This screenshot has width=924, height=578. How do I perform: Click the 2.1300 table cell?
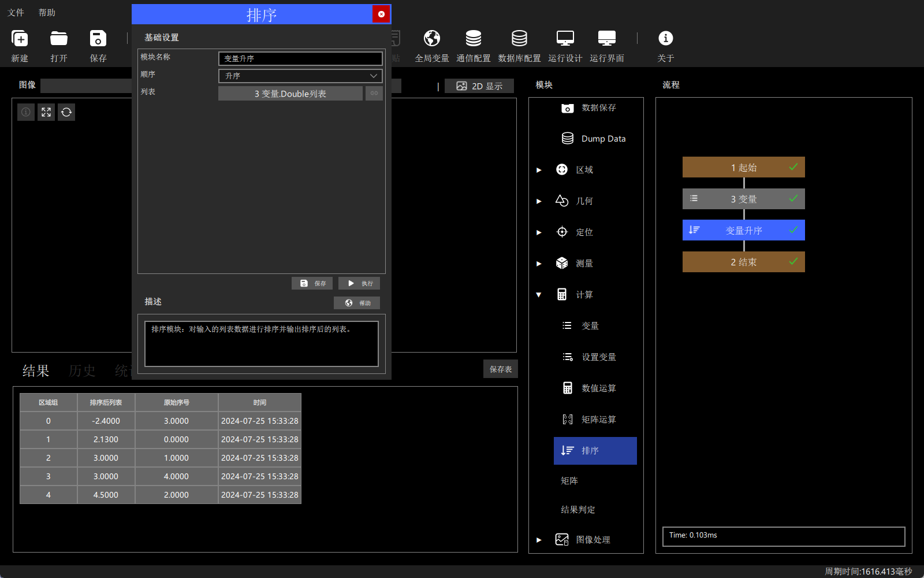click(106, 439)
